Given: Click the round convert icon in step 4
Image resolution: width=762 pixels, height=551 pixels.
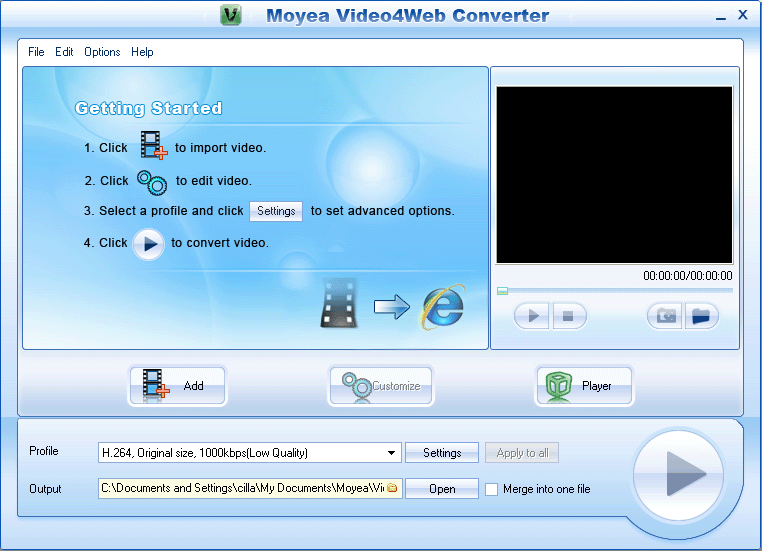Looking at the screenshot, I should [x=149, y=244].
